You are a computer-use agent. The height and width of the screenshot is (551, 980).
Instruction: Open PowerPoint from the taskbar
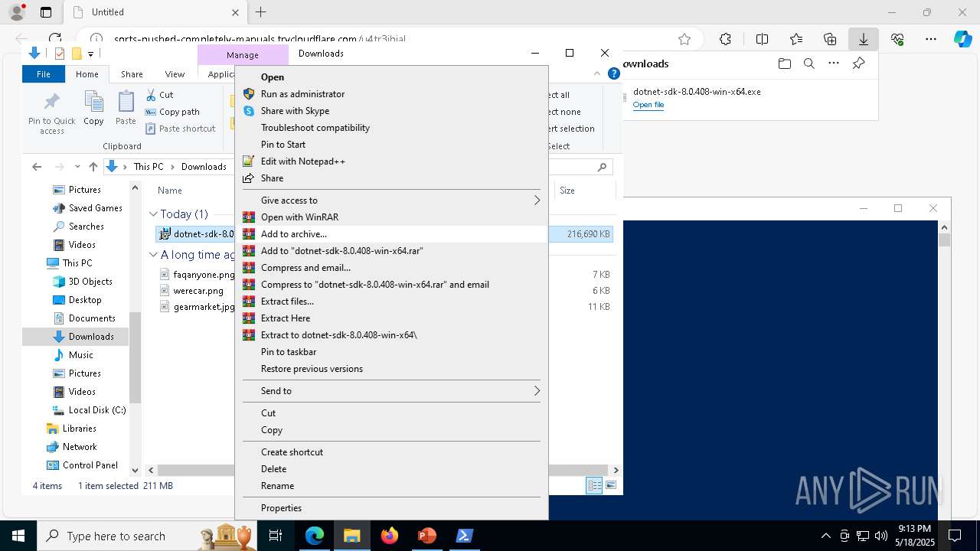(x=426, y=536)
